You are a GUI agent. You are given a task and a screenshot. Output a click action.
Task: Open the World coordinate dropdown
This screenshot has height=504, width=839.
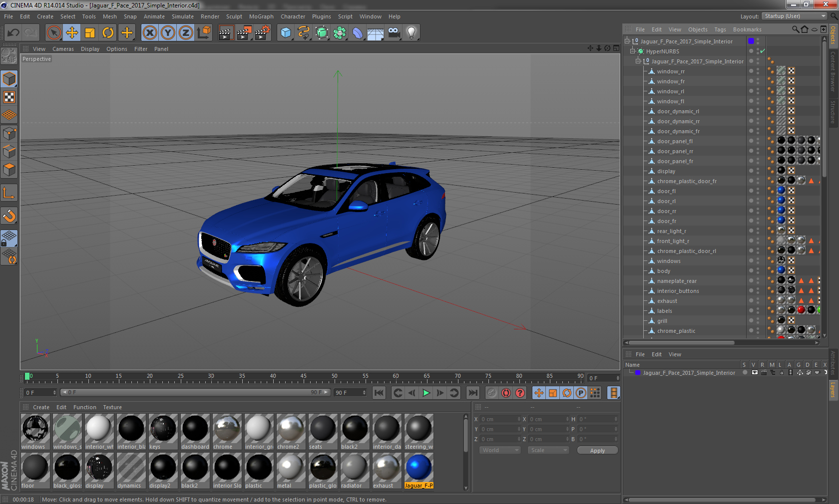[500, 450]
